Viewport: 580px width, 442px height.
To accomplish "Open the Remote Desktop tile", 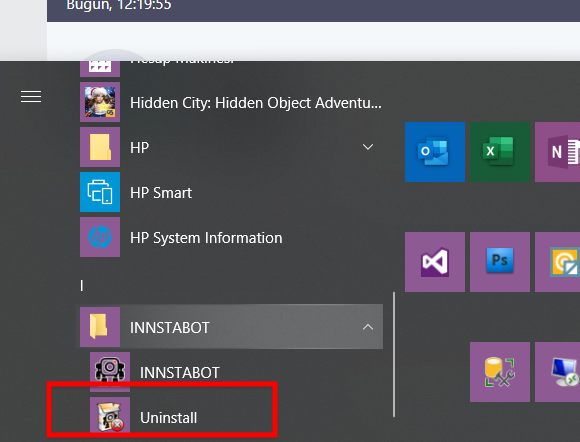I will 557,372.
